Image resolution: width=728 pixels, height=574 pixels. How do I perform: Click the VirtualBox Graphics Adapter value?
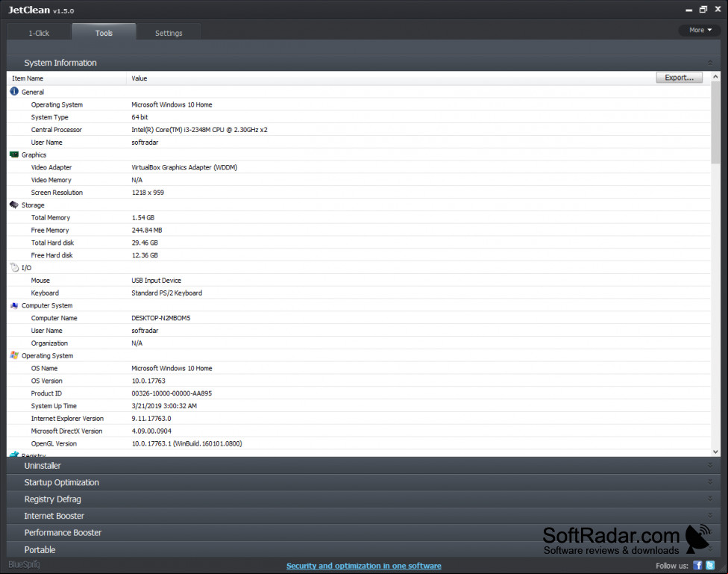point(184,167)
